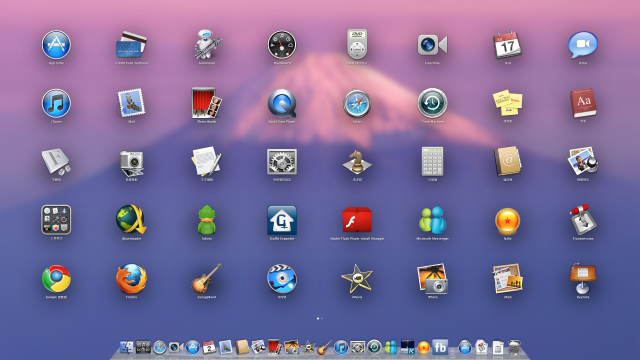This screenshot has width=640, height=360.
Task: Open iTunes in the Launchpad grid
Action: tap(56, 103)
